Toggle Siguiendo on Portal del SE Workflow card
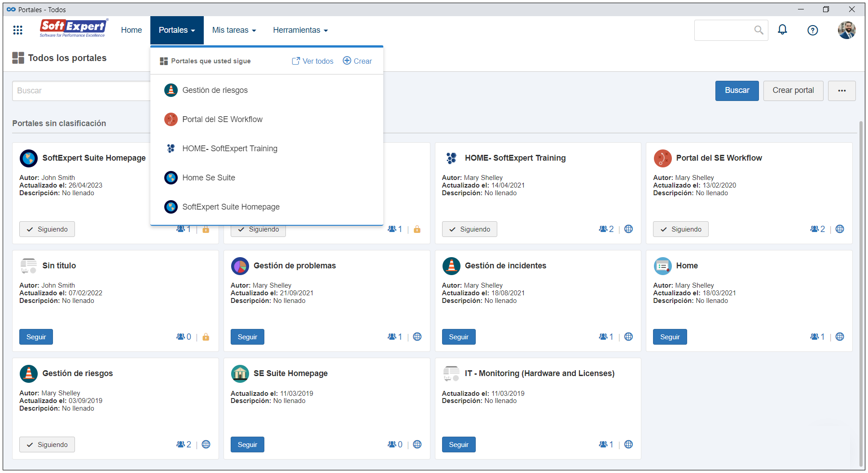 pyautogui.click(x=681, y=229)
